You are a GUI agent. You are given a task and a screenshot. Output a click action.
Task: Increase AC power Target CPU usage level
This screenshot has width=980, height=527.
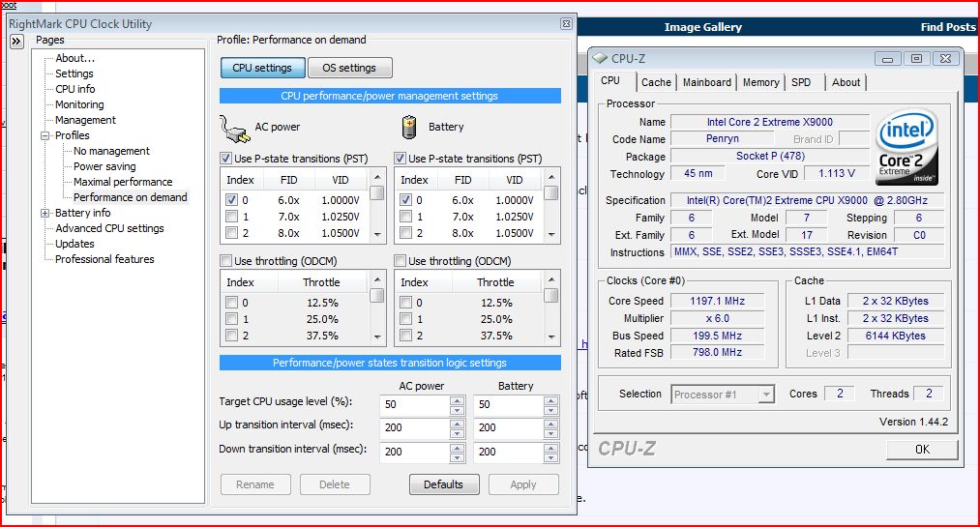click(x=458, y=401)
